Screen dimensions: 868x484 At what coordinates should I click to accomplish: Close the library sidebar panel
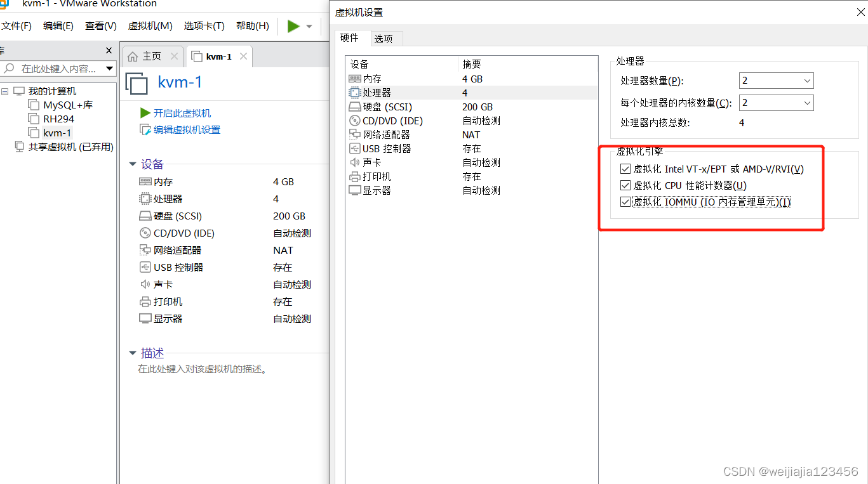(109, 51)
